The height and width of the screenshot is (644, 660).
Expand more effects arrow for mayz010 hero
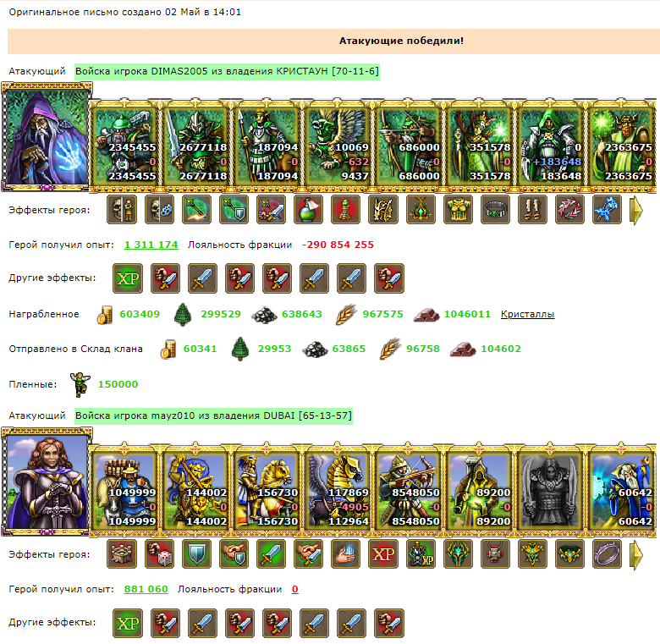(636, 554)
